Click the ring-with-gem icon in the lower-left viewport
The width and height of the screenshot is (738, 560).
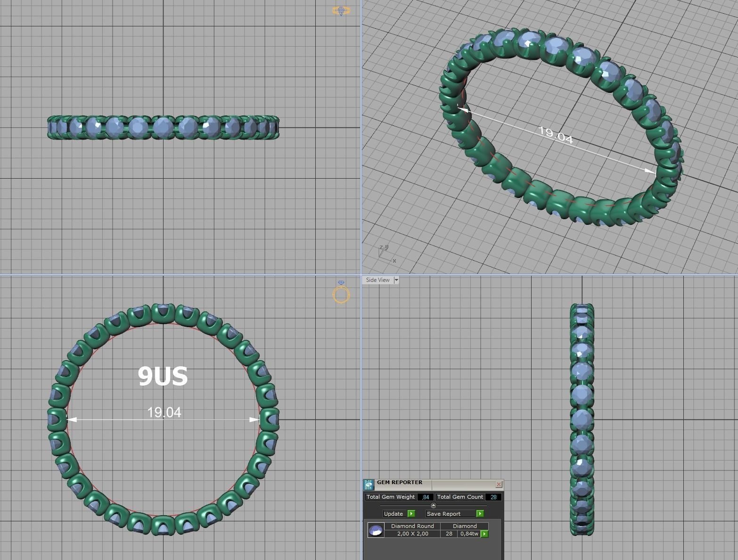[x=341, y=292]
